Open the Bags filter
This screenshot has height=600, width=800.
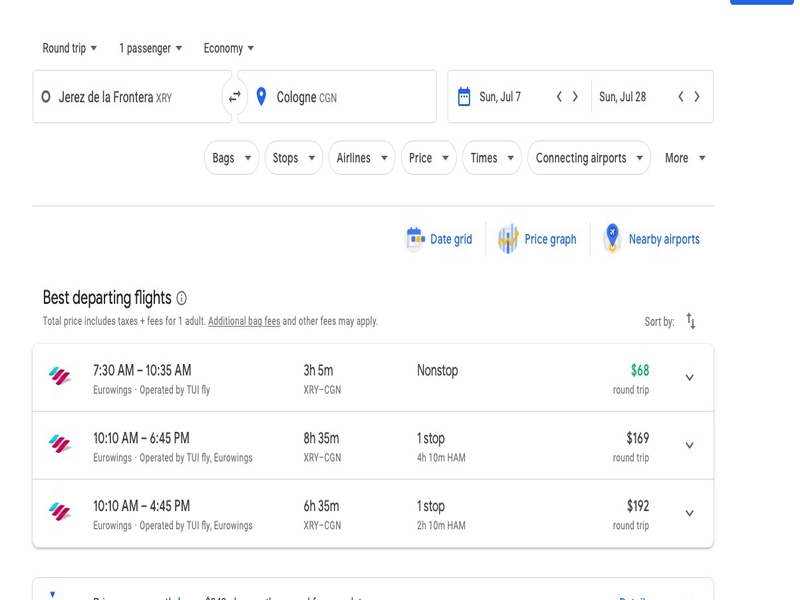click(x=232, y=158)
